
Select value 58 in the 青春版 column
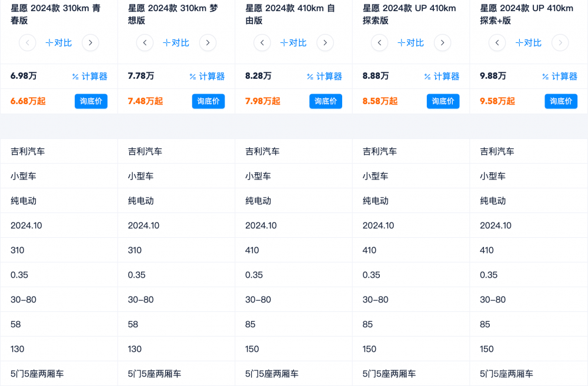(16, 325)
